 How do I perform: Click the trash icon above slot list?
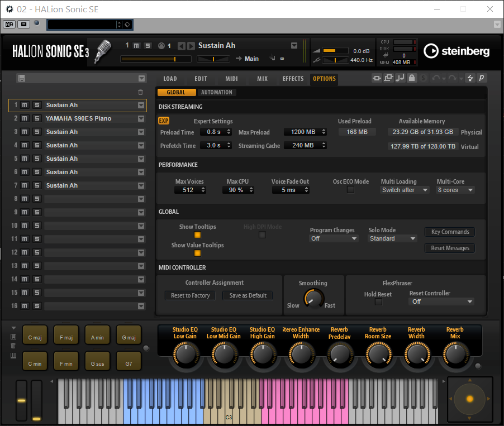140,92
